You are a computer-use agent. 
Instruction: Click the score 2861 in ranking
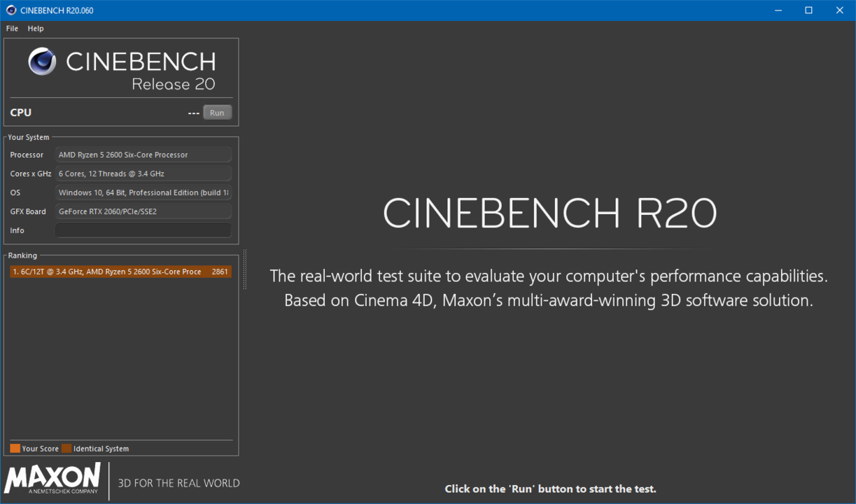(x=220, y=272)
